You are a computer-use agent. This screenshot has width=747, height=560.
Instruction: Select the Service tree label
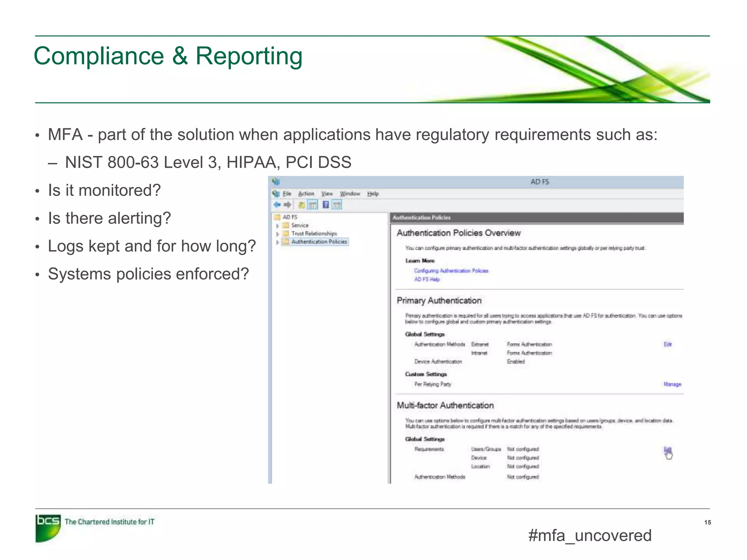[x=300, y=225]
